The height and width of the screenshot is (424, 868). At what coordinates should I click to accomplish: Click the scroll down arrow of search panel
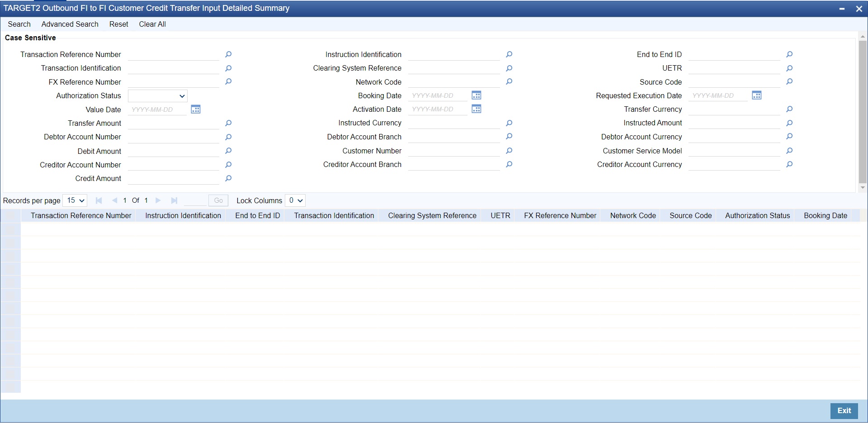(863, 188)
